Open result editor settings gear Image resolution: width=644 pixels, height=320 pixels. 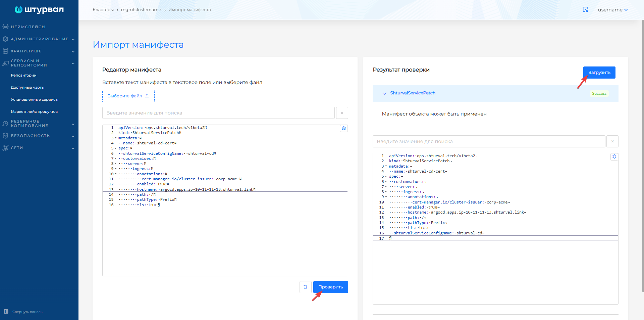click(x=614, y=156)
